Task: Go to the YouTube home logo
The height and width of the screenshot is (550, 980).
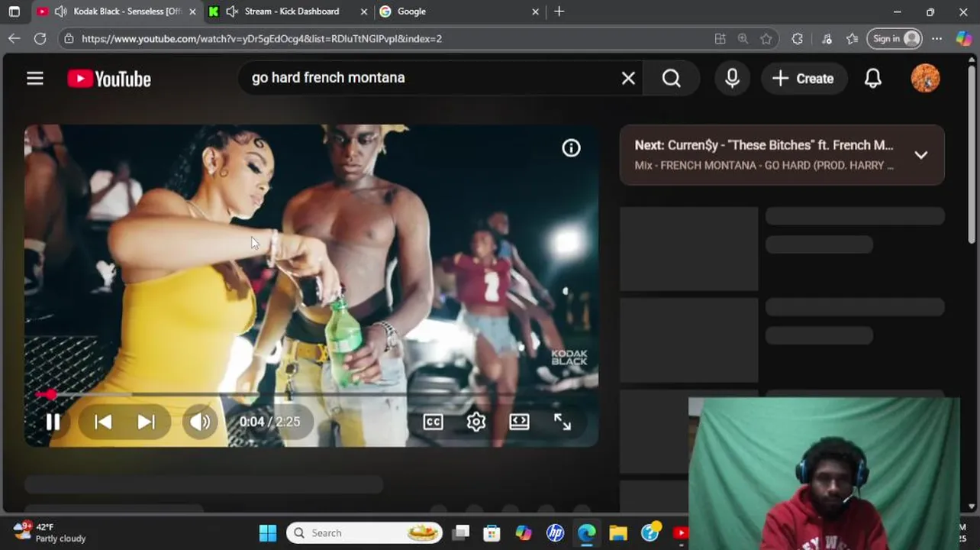Action: [x=109, y=79]
